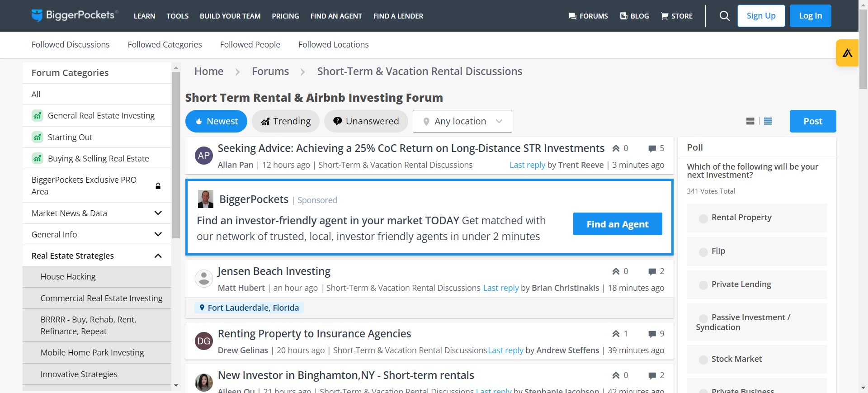Upvote New Investor in Binghamton post

pos(616,375)
